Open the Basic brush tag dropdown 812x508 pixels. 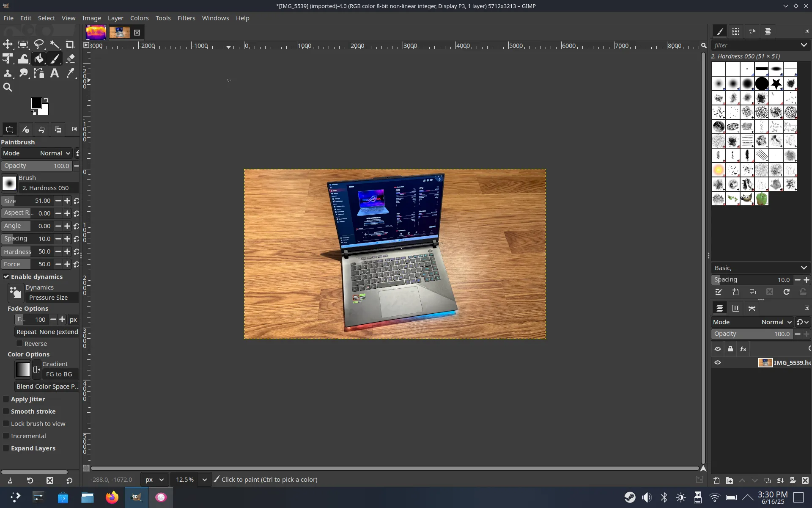pos(760,268)
